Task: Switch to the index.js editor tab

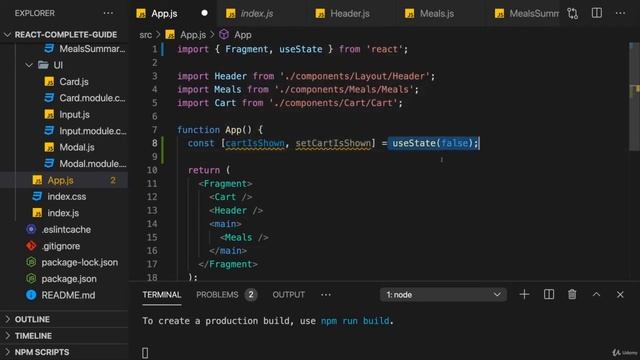Action: click(262, 13)
